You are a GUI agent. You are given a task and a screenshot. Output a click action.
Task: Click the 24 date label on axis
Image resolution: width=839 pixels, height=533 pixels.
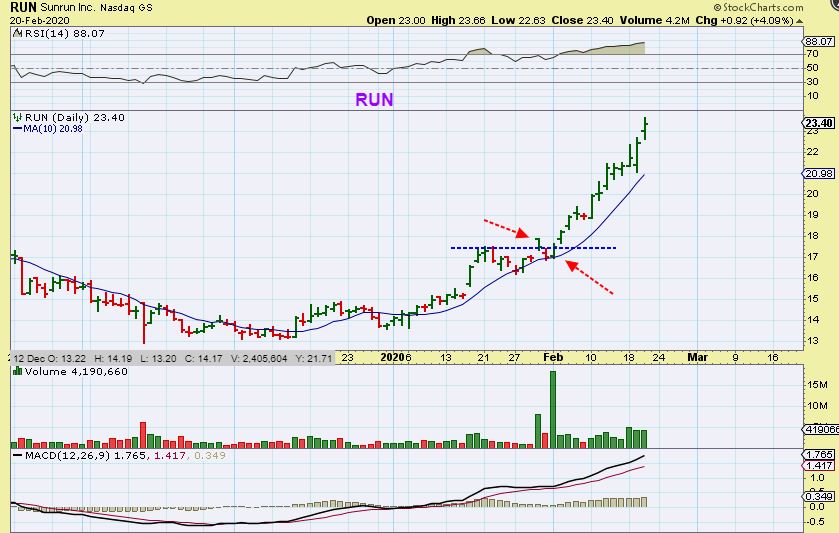(x=659, y=357)
